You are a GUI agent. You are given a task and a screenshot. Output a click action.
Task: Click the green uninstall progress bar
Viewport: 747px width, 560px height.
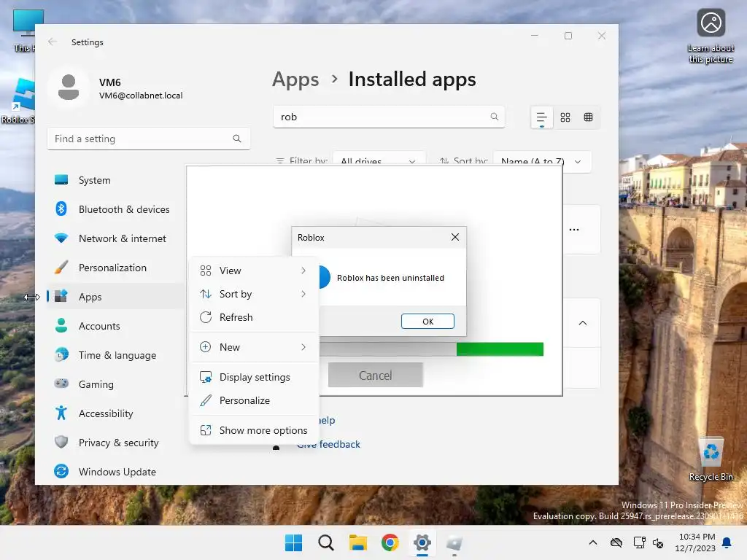tap(500, 349)
